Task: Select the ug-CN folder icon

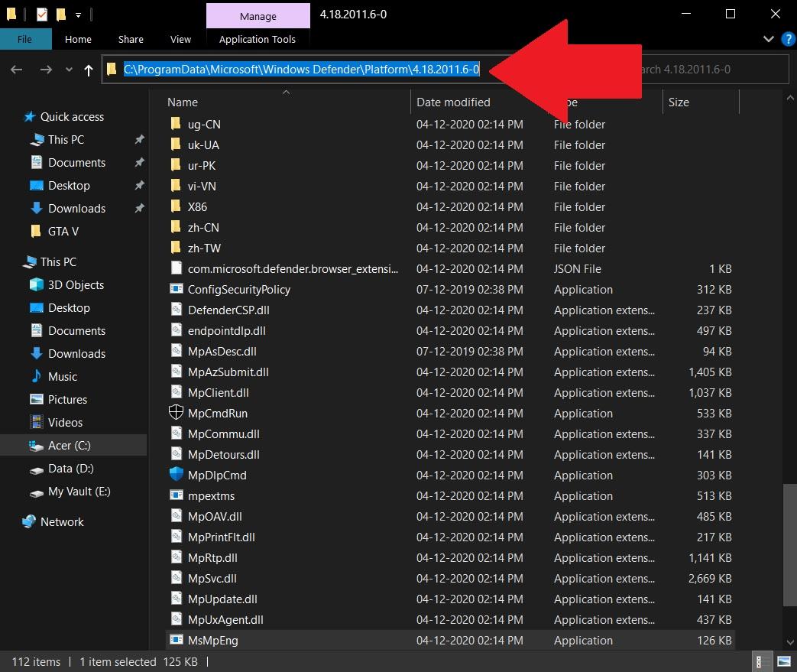Action: click(x=176, y=124)
